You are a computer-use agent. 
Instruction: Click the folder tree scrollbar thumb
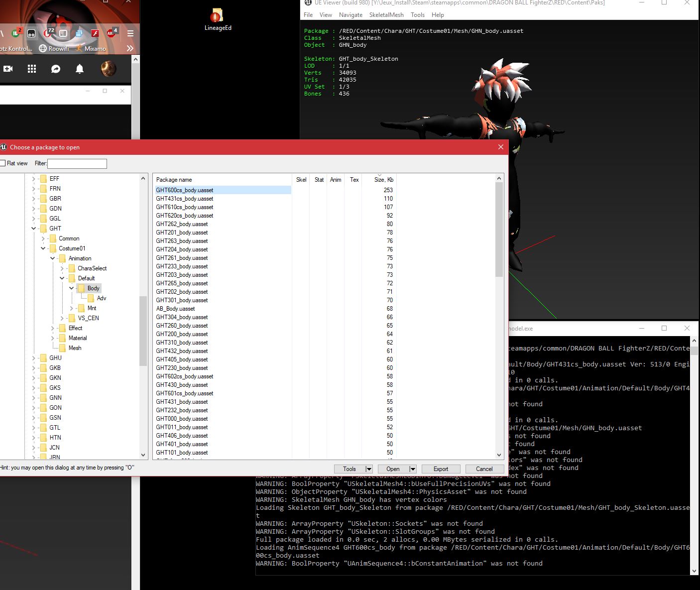pos(143,331)
